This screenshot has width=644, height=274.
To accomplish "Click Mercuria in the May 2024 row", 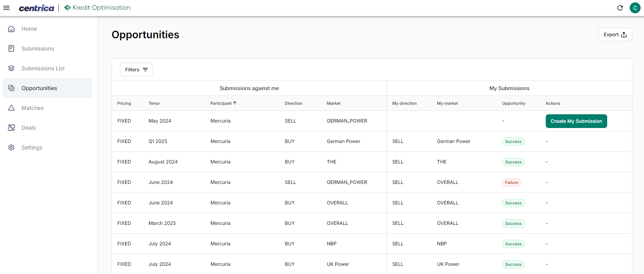I will 220,121.
